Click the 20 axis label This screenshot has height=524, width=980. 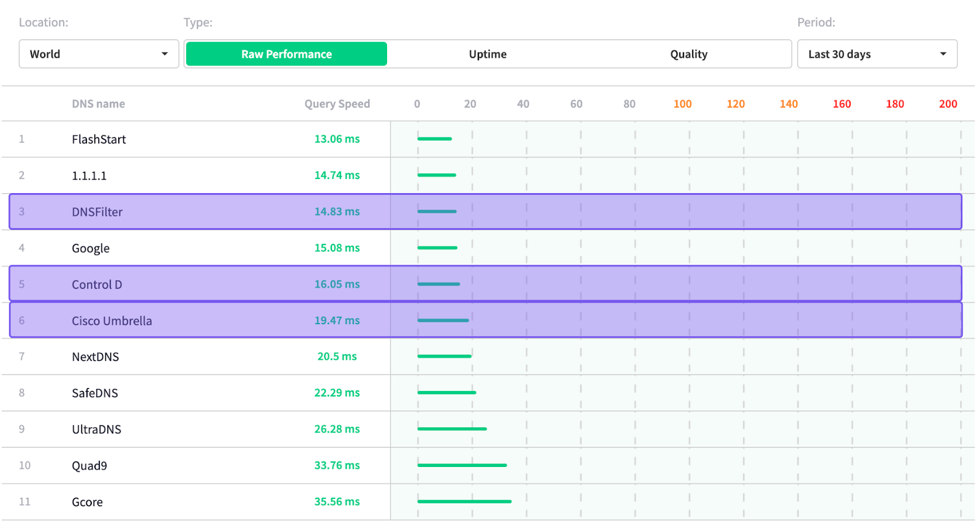click(x=470, y=104)
